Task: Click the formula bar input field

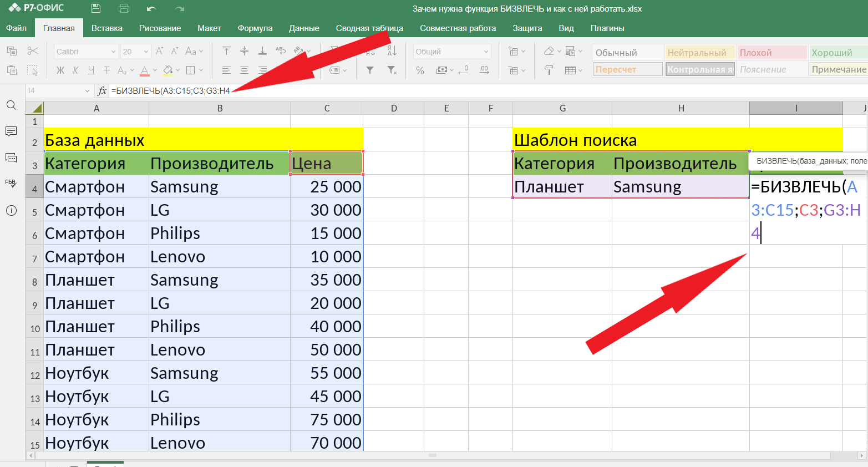Action: (x=488, y=90)
